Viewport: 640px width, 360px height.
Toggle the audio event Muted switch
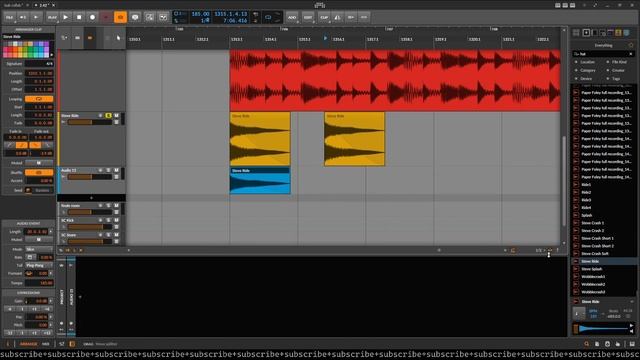click(x=39, y=240)
